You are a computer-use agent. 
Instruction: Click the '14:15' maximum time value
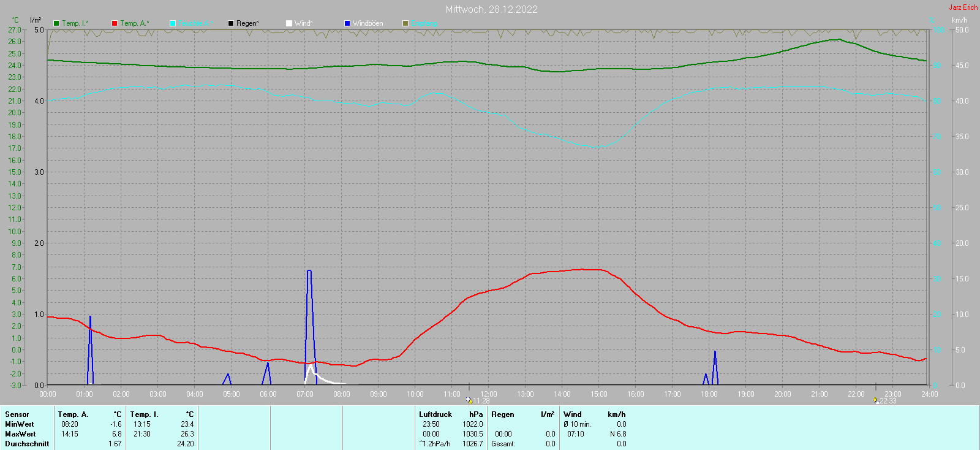(70, 434)
